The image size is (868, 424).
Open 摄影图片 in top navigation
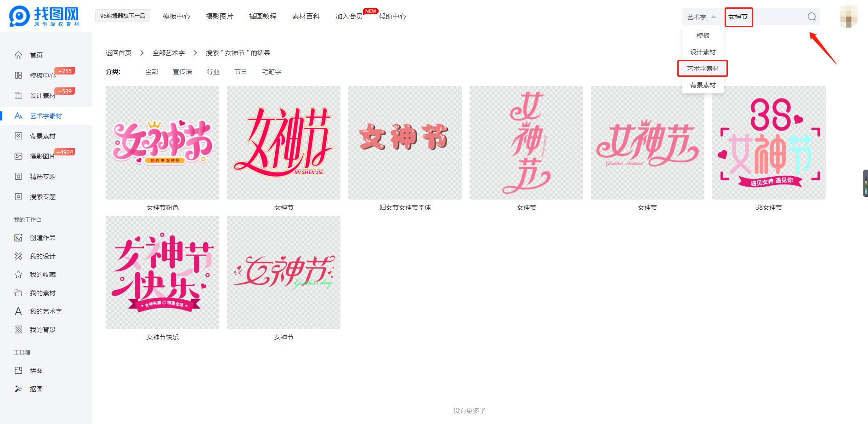click(220, 17)
